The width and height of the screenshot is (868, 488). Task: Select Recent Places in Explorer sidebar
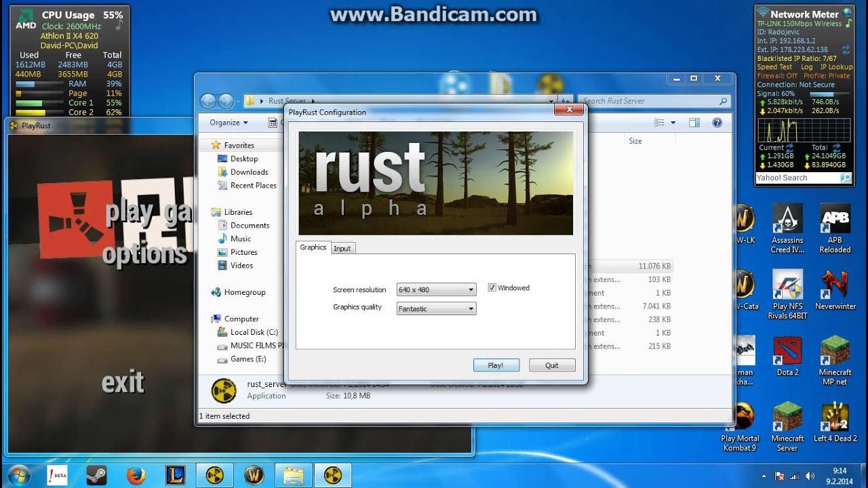click(x=253, y=186)
